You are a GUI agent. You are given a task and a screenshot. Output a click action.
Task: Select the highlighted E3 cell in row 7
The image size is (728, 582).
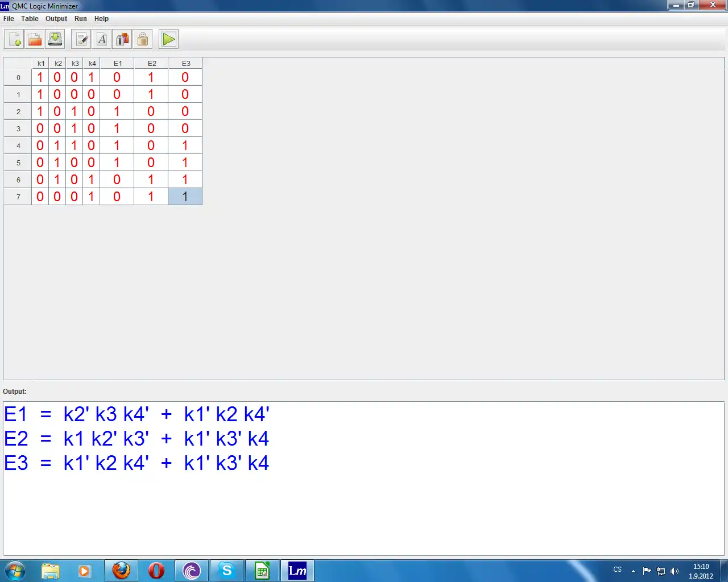[x=185, y=197]
